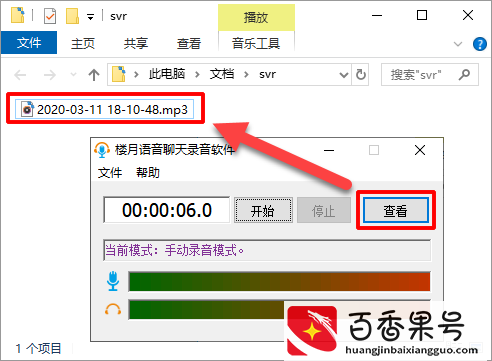Expand the chevron after 文档
Image resolution: width=492 pixels, height=361 pixels.
click(x=246, y=74)
